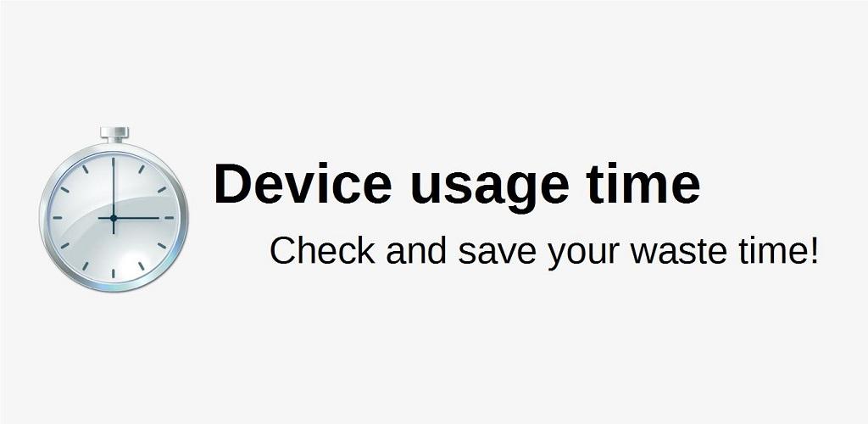The height and width of the screenshot is (424, 868).
Task: Click the word "your" in the subtitle
Action: pos(583,256)
